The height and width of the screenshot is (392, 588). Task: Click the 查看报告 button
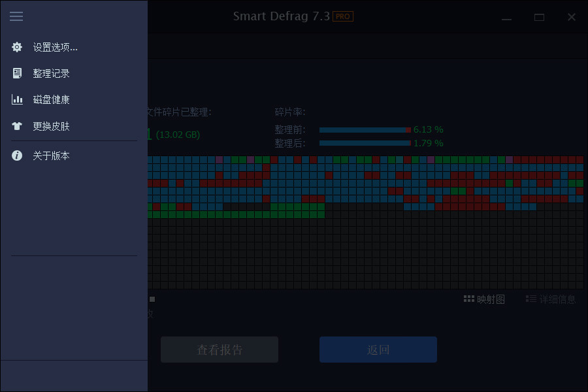point(220,350)
